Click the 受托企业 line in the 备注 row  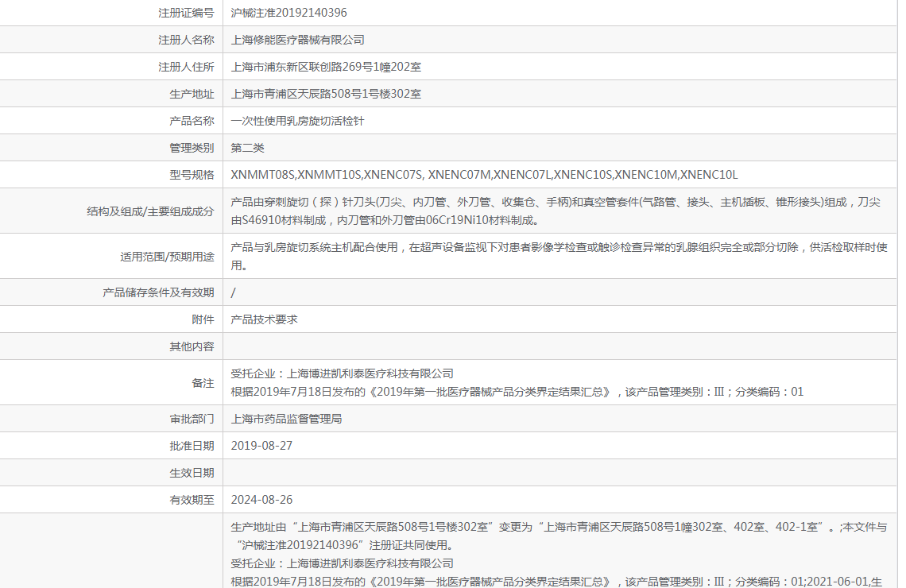pos(342,373)
